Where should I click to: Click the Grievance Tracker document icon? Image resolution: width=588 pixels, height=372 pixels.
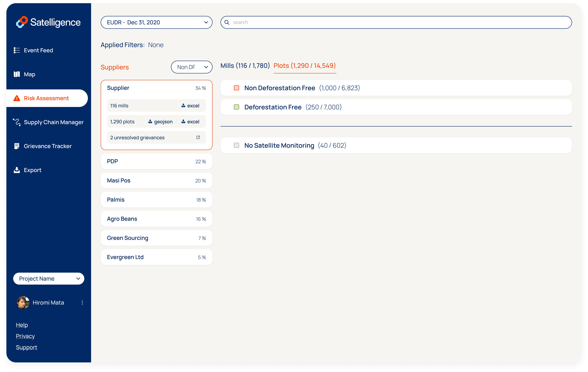click(x=17, y=146)
